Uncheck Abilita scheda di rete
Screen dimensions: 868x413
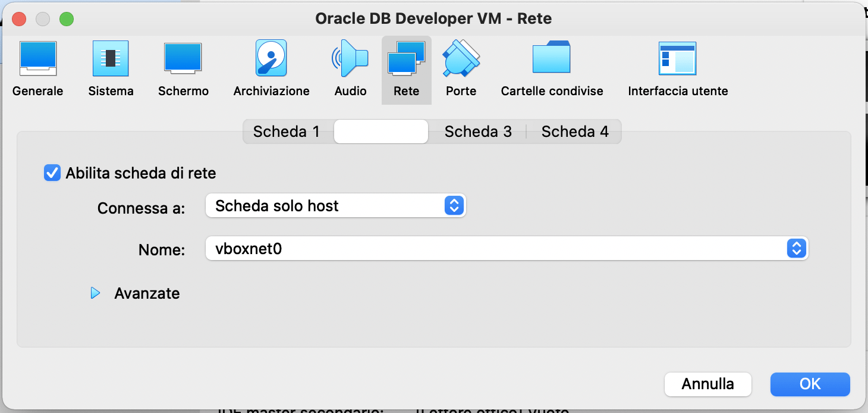52,173
